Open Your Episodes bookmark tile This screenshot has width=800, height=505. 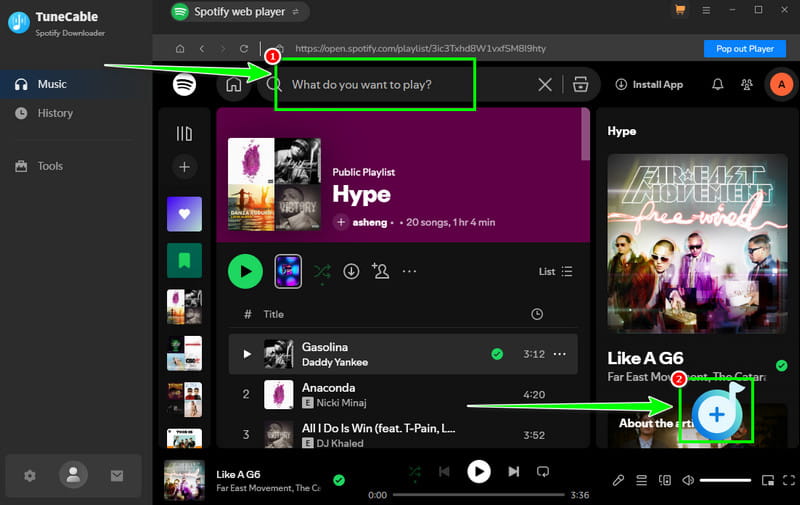[184, 261]
